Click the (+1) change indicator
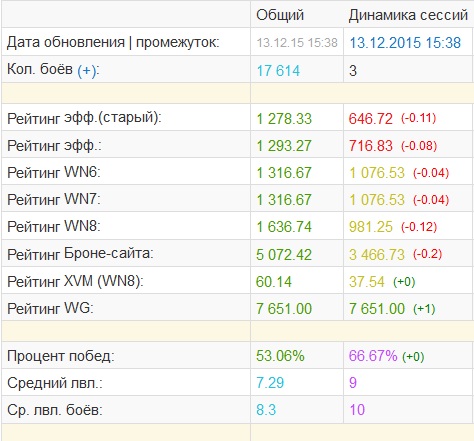The image size is (474, 441). [x=424, y=309]
